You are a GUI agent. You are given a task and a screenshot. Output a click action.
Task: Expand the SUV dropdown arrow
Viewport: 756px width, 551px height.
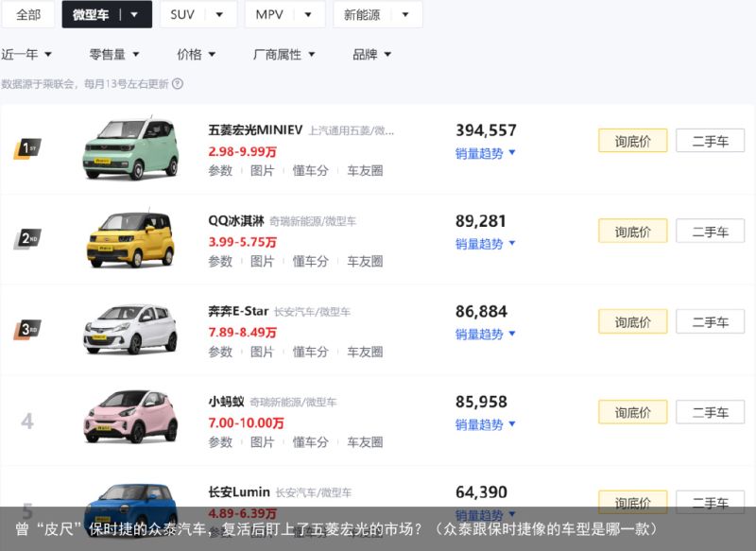pyautogui.click(x=219, y=14)
